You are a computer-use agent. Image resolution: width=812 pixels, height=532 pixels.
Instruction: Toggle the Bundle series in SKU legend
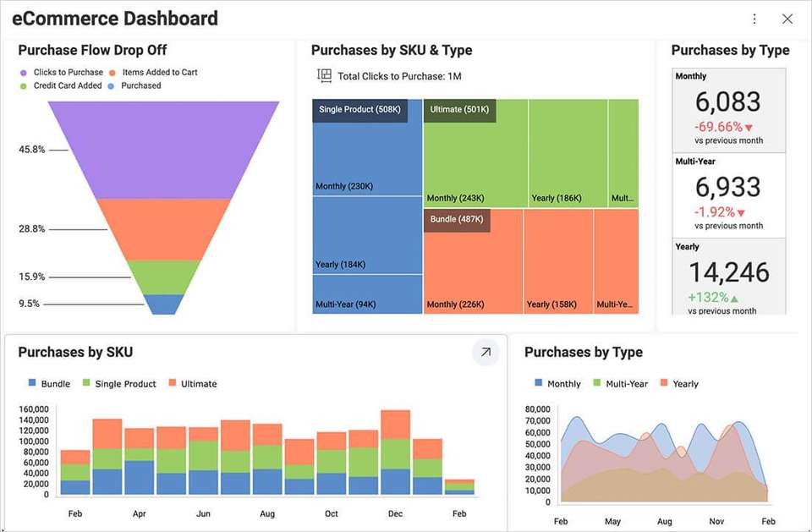tap(49, 384)
